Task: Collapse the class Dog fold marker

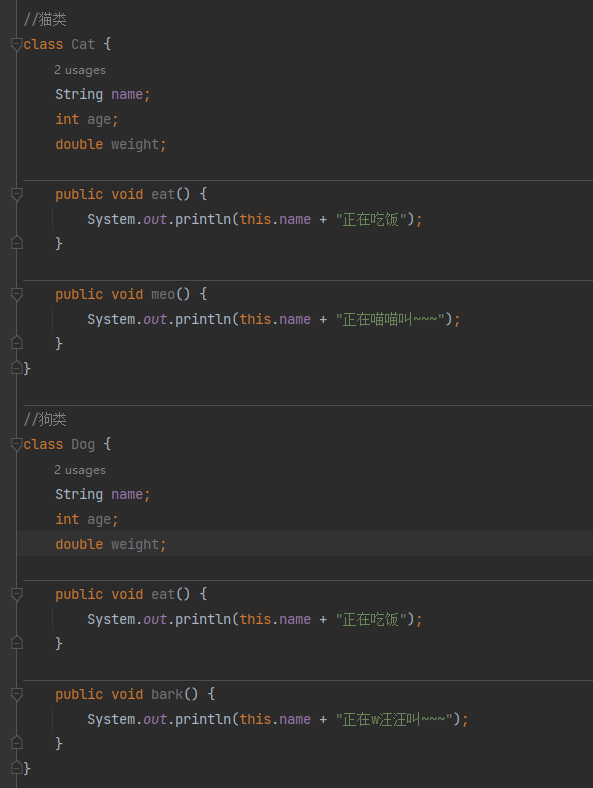Action: coord(17,444)
